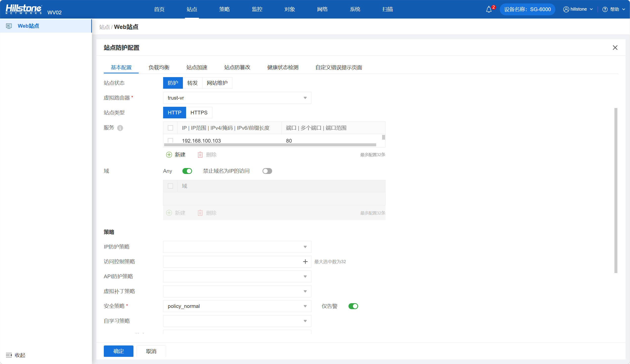The width and height of the screenshot is (630, 364).
Task: Open the notification bell alerts
Action: [489, 9]
